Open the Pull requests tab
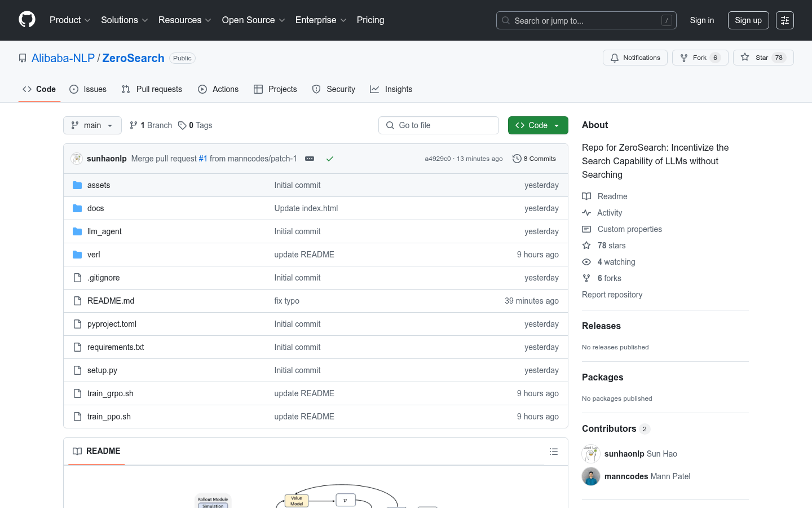The width and height of the screenshot is (812, 508). pyautogui.click(x=152, y=89)
